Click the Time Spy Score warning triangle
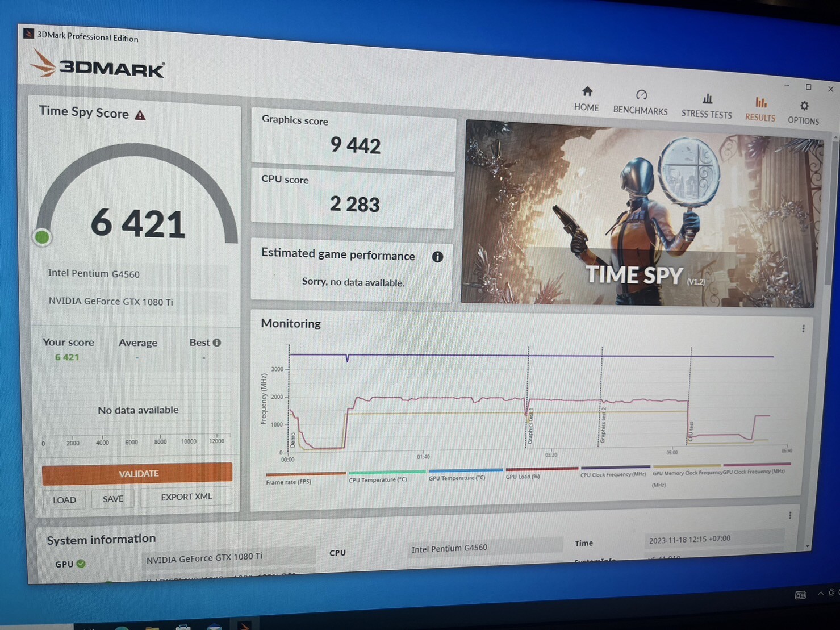The height and width of the screenshot is (630, 840). point(140,115)
